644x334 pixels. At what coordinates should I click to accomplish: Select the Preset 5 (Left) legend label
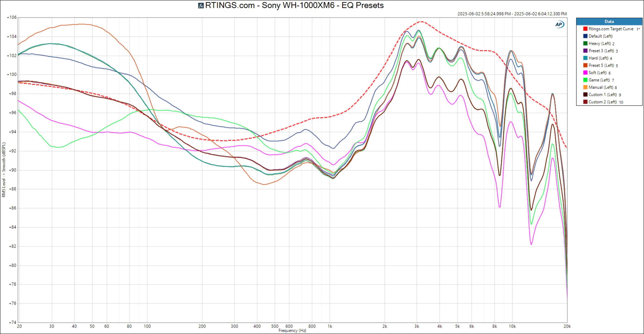click(601, 65)
